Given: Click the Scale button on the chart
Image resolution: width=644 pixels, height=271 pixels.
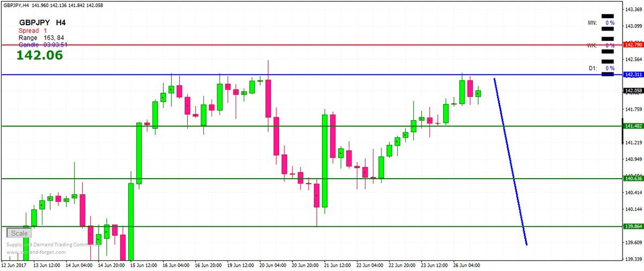Looking at the screenshot, I should 19,233.
